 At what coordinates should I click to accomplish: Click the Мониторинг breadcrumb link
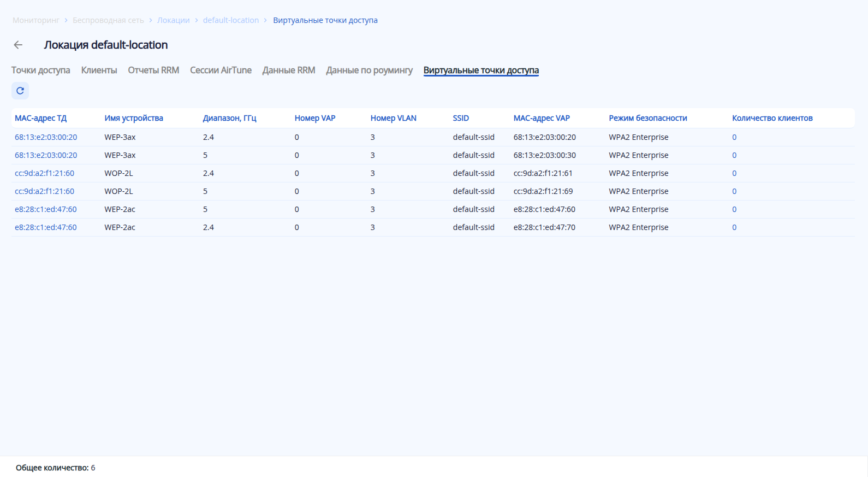click(x=36, y=20)
